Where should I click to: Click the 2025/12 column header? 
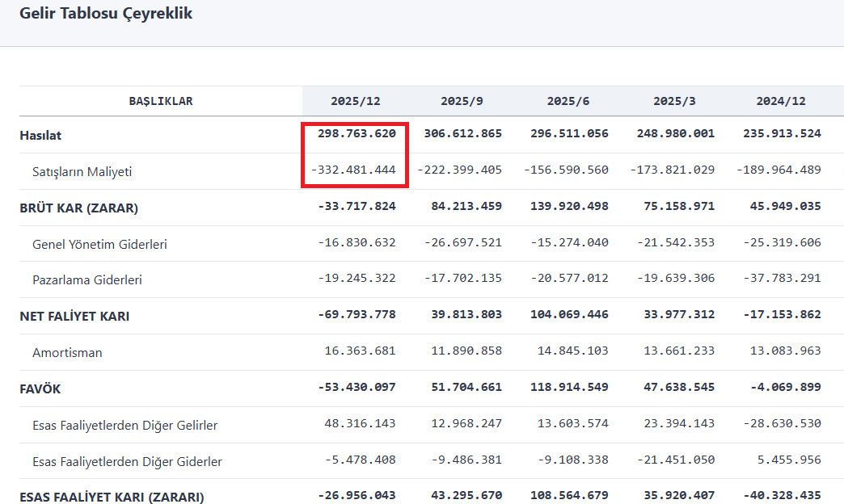[x=355, y=101]
